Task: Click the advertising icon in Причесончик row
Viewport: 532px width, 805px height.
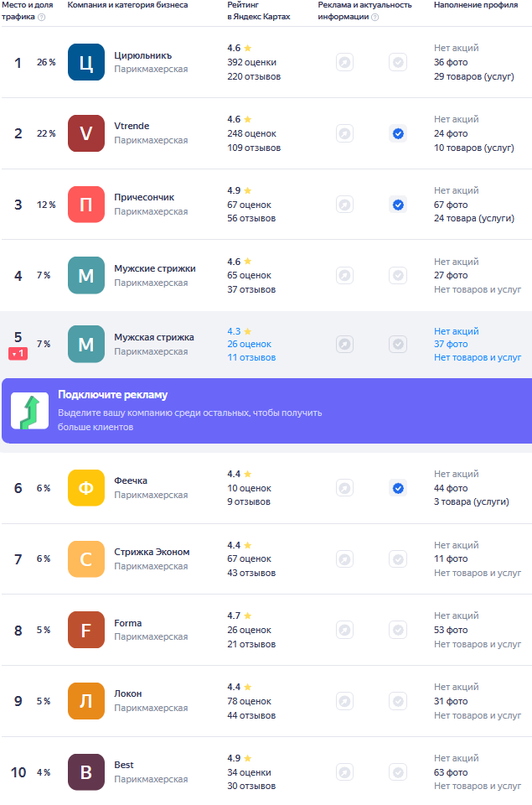Action: pos(344,205)
